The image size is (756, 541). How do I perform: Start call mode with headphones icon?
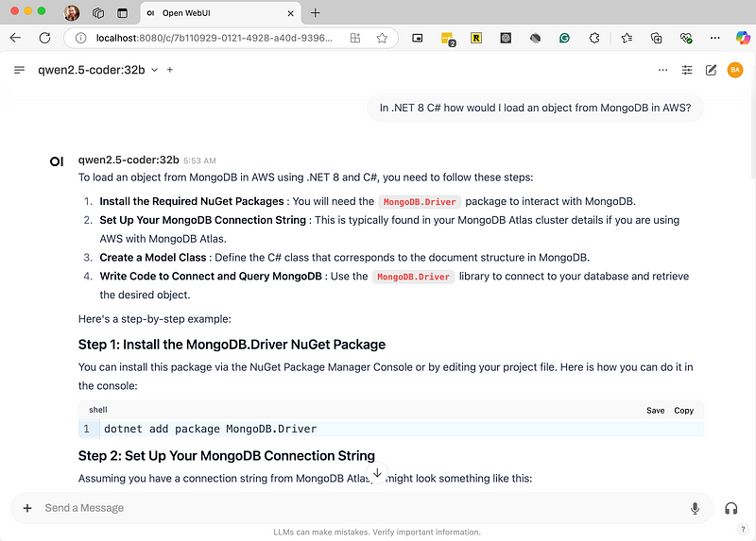[x=730, y=508]
